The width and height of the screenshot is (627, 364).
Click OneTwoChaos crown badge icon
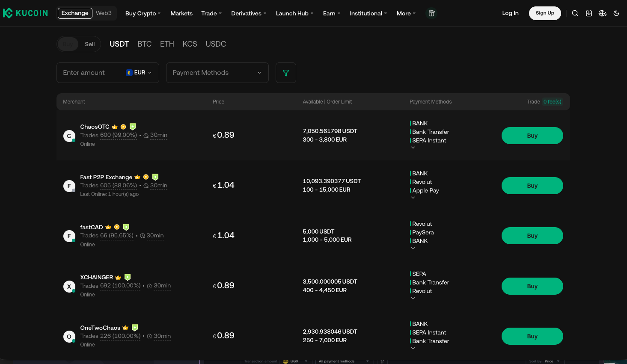(x=125, y=328)
